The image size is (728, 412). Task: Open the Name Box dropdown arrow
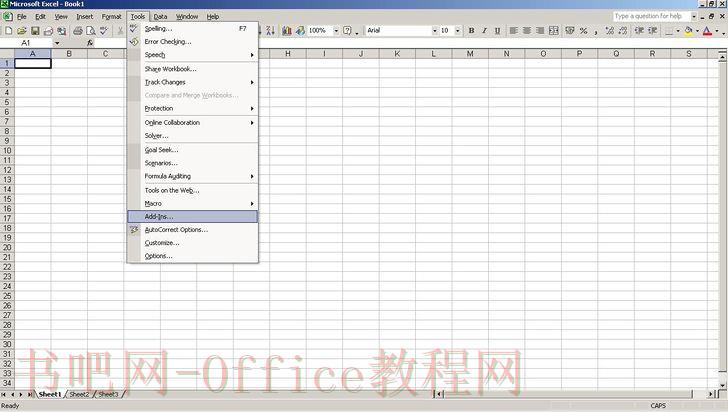(57, 43)
